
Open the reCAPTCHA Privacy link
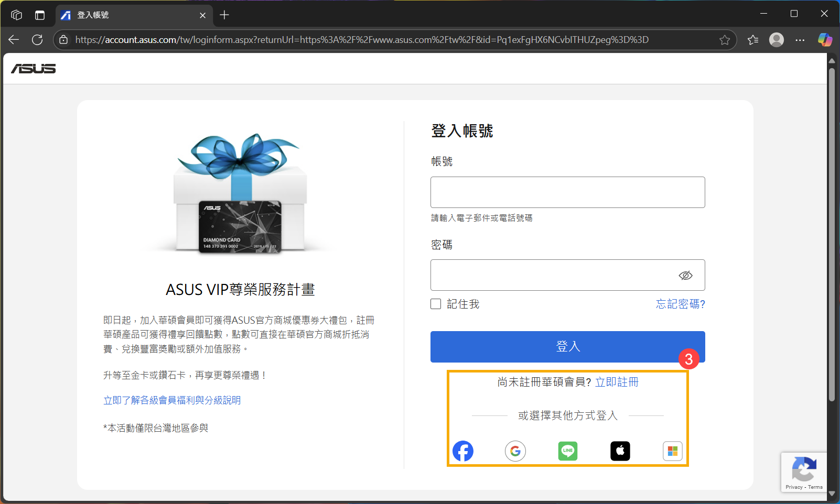pos(794,487)
